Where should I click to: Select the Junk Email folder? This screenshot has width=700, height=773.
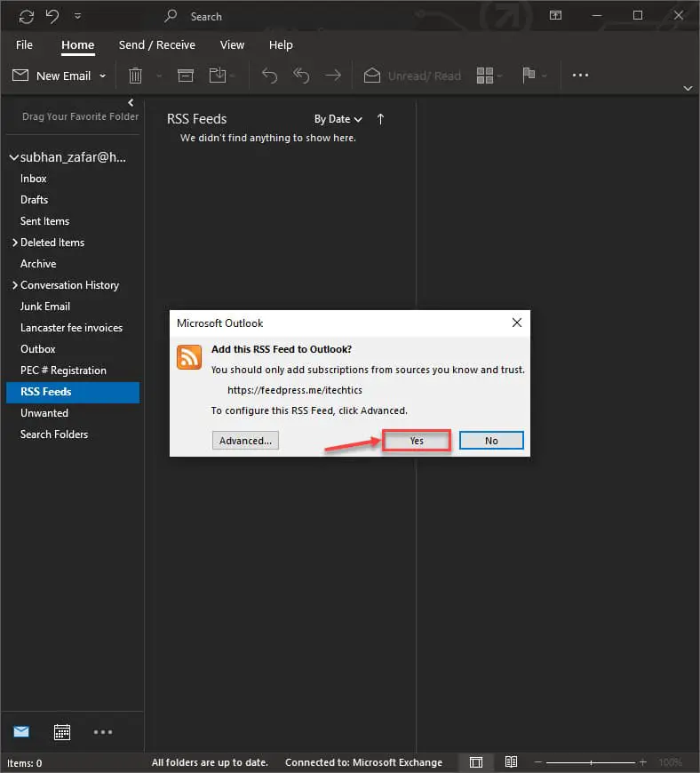45,307
